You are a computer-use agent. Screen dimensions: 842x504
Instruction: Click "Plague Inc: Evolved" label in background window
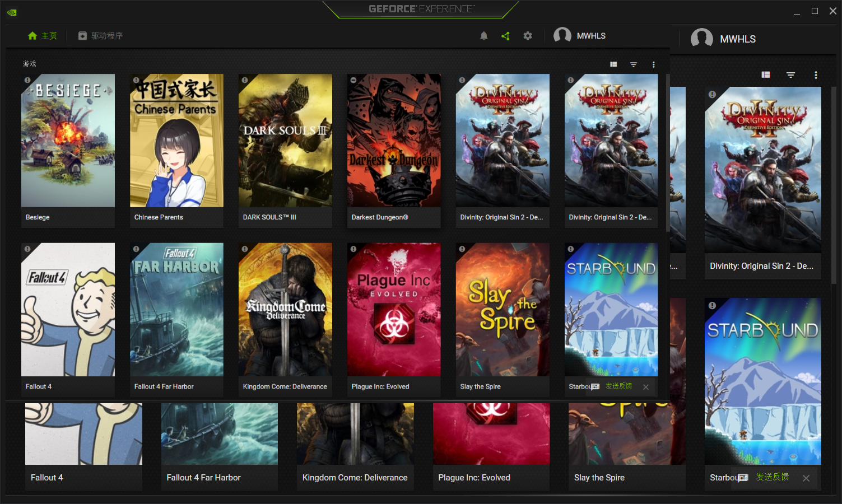[x=474, y=478]
